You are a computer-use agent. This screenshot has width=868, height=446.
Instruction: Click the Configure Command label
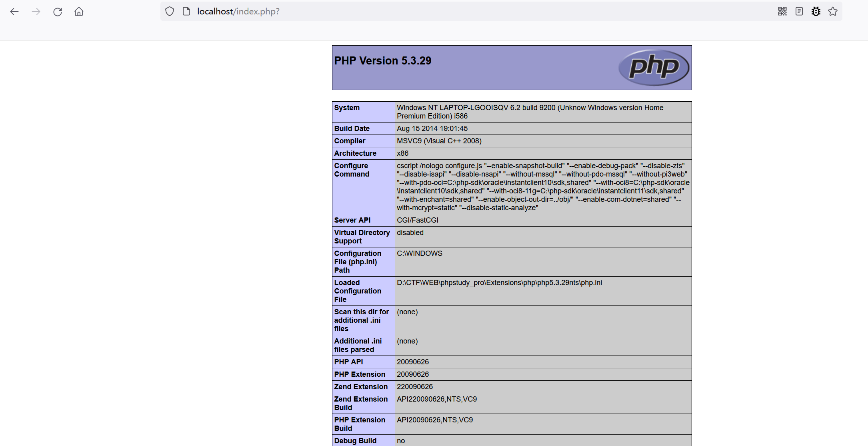[x=352, y=170]
